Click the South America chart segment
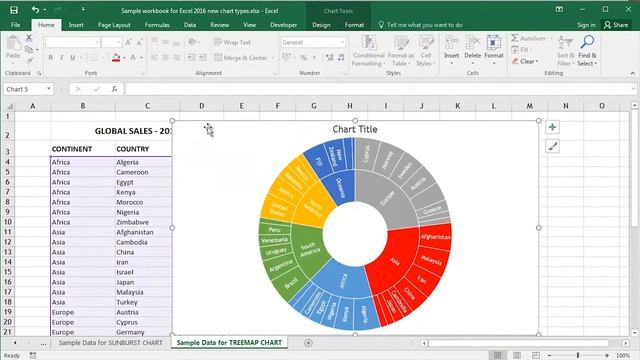Screen dimensions: 640x360 [309, 249]
